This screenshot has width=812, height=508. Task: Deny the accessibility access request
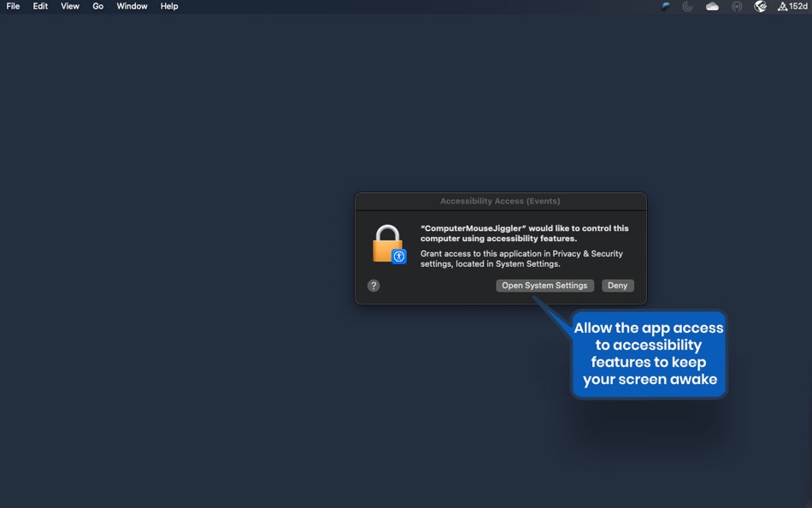[x=617, y=286]
